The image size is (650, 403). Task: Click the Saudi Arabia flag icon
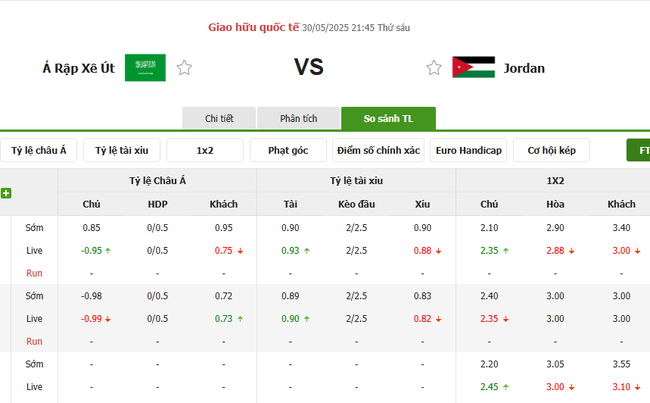[145, 68]
